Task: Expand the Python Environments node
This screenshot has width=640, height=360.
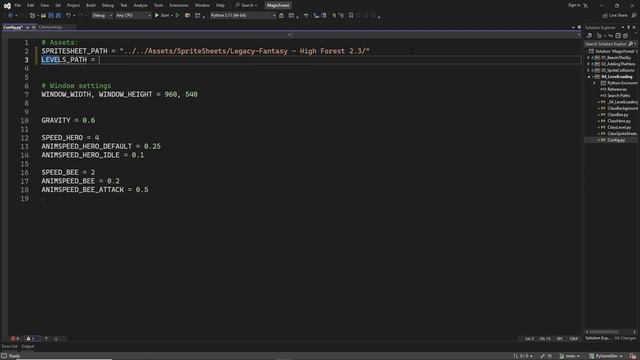Action: [x=595, y=83]
